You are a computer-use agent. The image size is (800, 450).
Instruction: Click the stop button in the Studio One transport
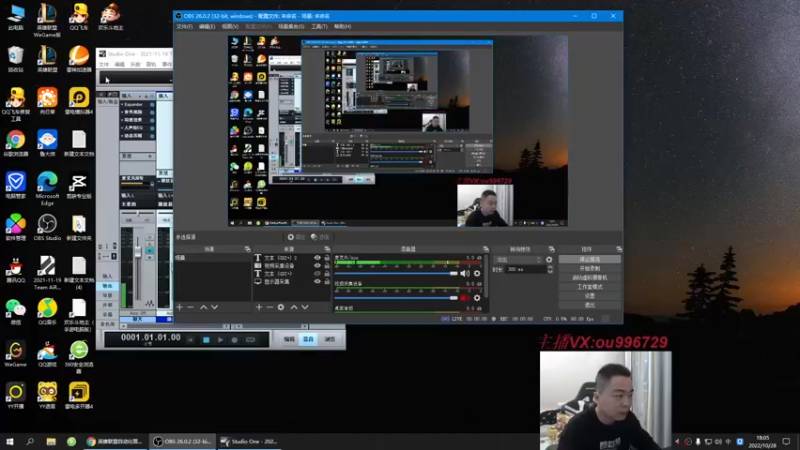pyautogui.click(x=206, y=340)
